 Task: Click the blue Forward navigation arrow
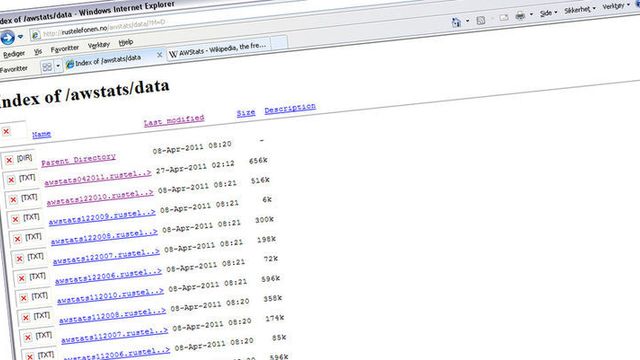[7, 38]
